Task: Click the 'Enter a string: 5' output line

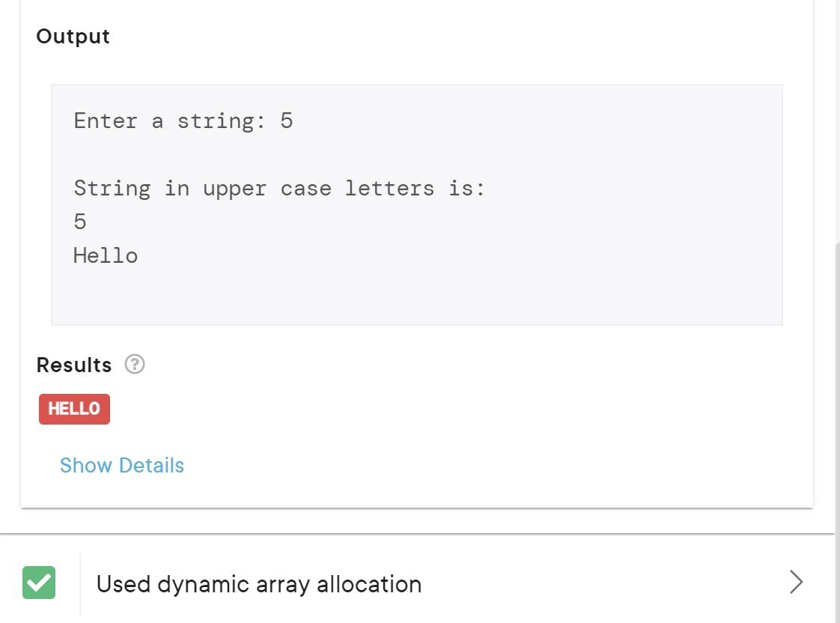Action: [x=183, y=121]
